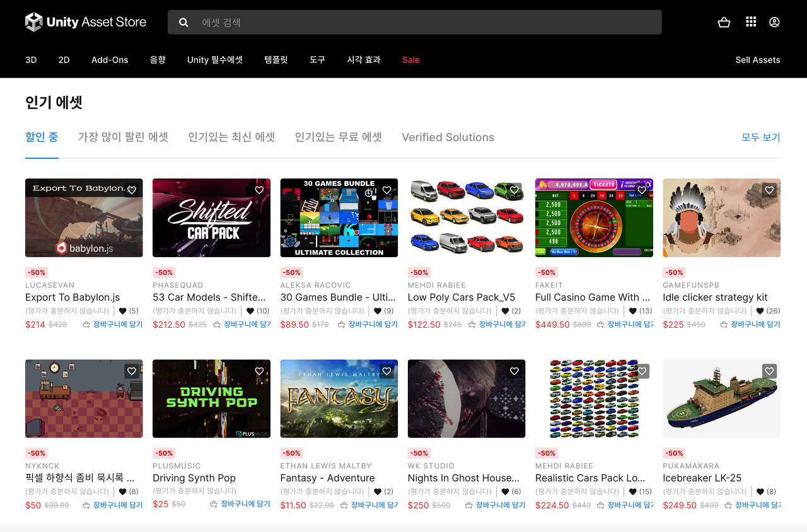The width and height of the screenshot is (807, 532).
Task: Click the 모두 보기 link
Action: [x=761, y=137]
